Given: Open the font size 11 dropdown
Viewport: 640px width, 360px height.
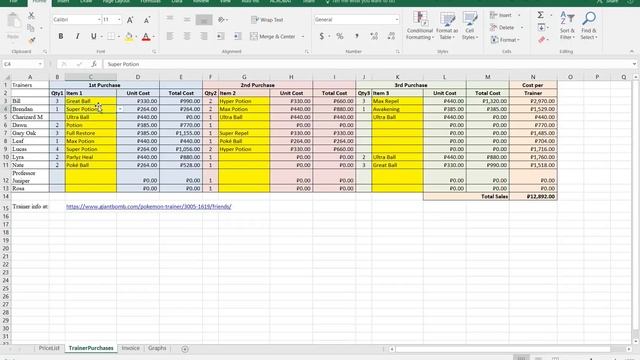Looking at the screenshot, I should 119,20.
